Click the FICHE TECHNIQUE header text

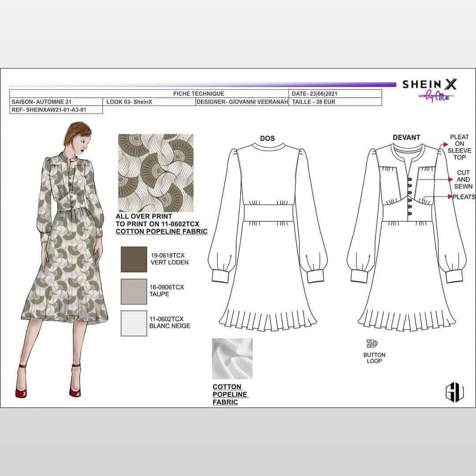coord(199,93)
